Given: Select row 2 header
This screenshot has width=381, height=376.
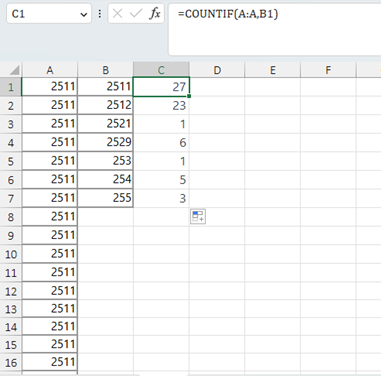Looking at the screenshot, I should tap(11, 106).
